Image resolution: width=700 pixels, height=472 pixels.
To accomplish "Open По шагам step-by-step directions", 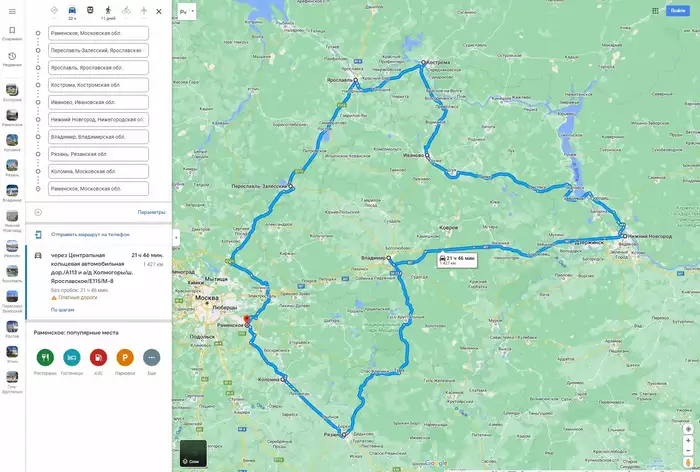I will coord(62,309).
